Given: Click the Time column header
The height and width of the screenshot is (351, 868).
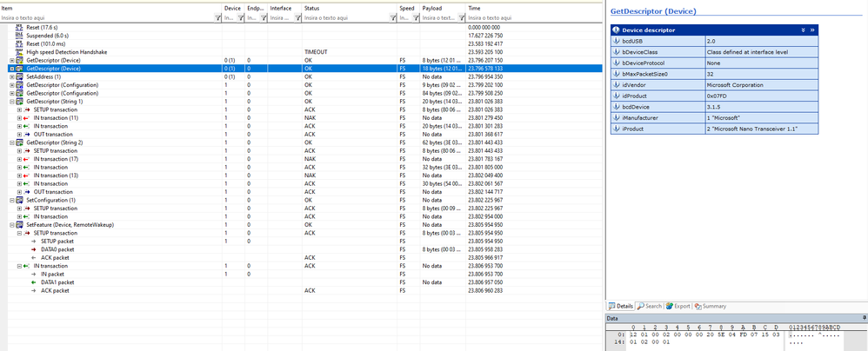Looking at the screenshot, I should click(x=534, y=9).
